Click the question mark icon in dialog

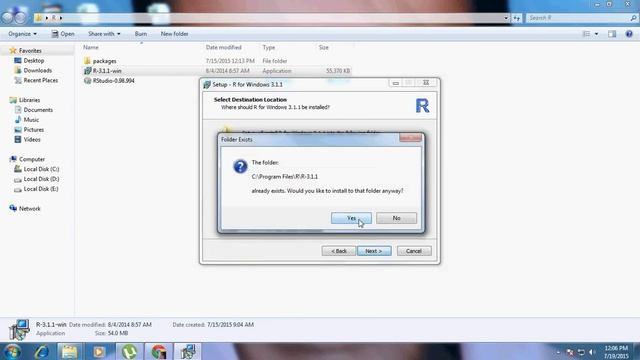coord(240,166)
